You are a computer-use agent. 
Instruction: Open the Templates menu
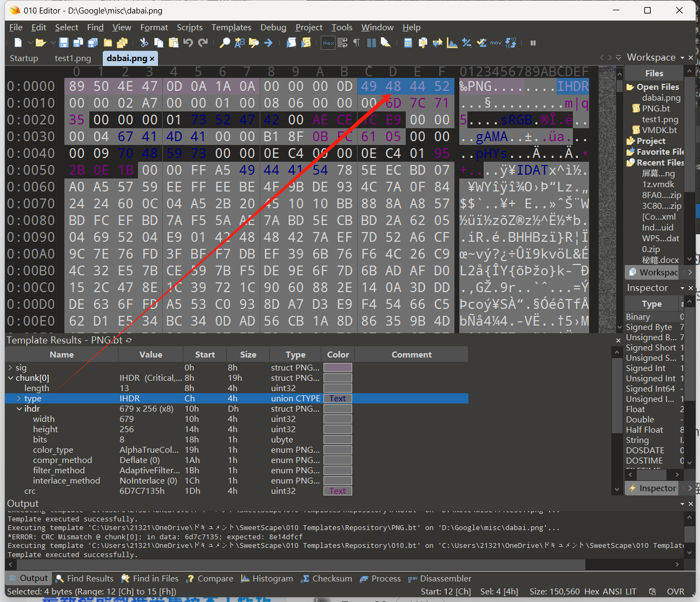coord(231,28)
